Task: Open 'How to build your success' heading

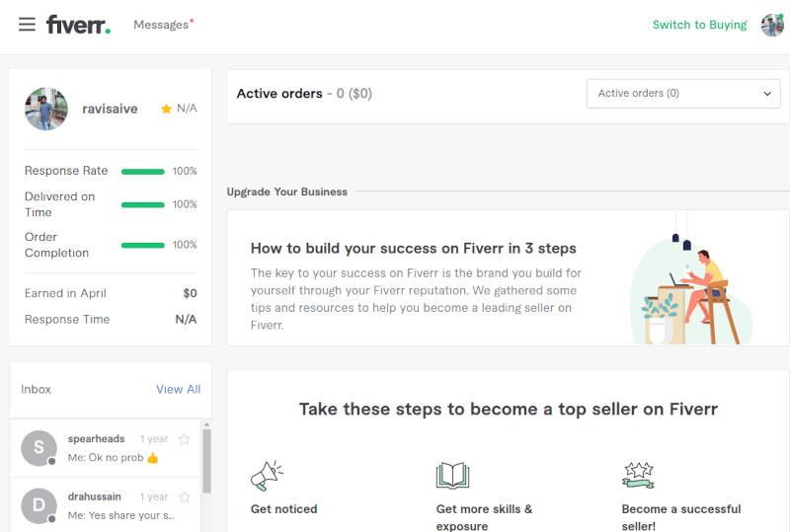Action: [x=413, y=249]
